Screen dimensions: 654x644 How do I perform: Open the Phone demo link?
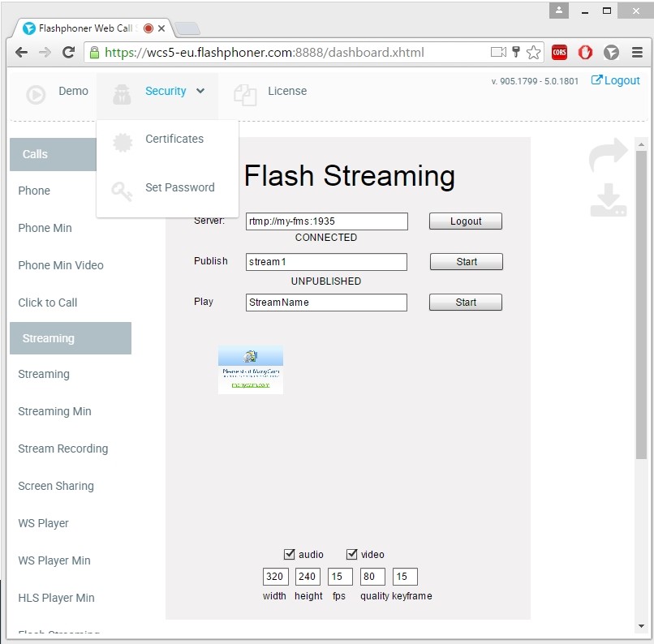[34, 191]
